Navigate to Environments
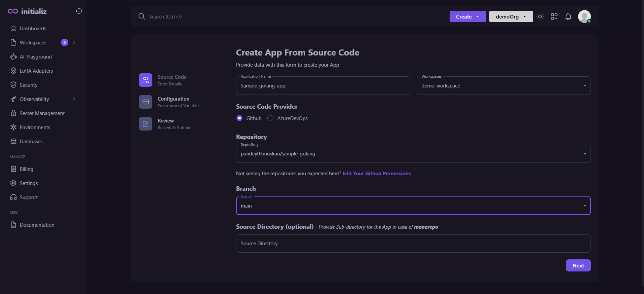Image resolution: width=644 pixels, height=294 pixels. click(x=35, y=127)
